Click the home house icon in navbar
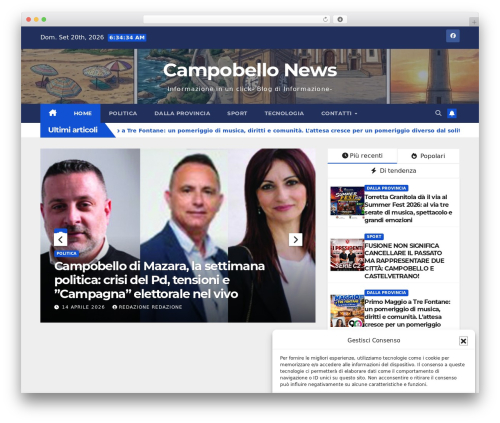 53,113
